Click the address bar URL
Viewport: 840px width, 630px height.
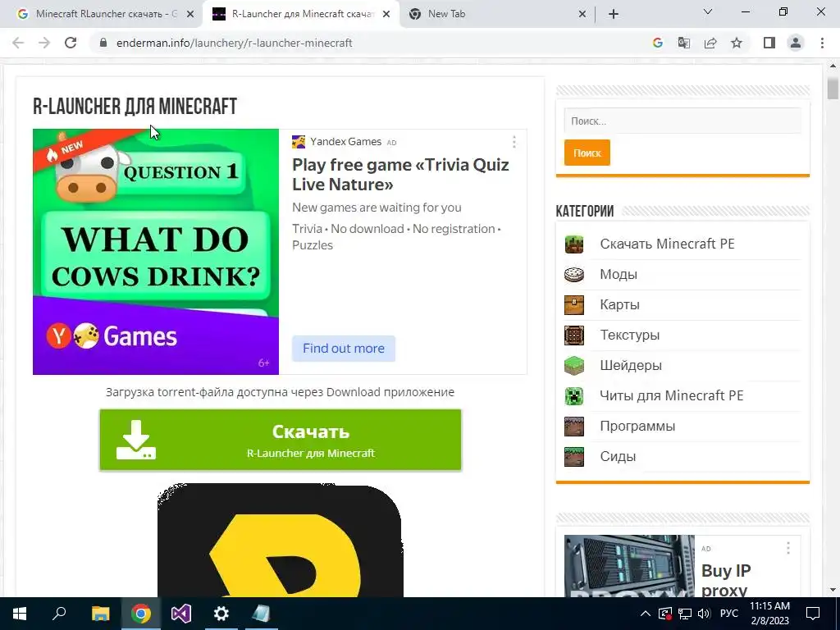coord(234,43)
